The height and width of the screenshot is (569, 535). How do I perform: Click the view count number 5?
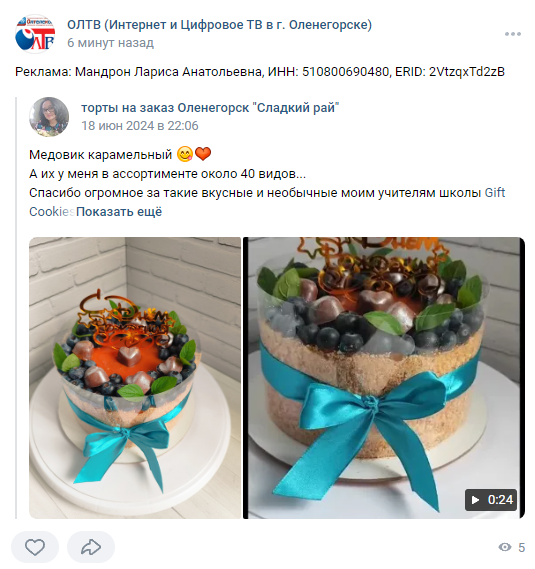pyautogui.click(x=522, y=547)
